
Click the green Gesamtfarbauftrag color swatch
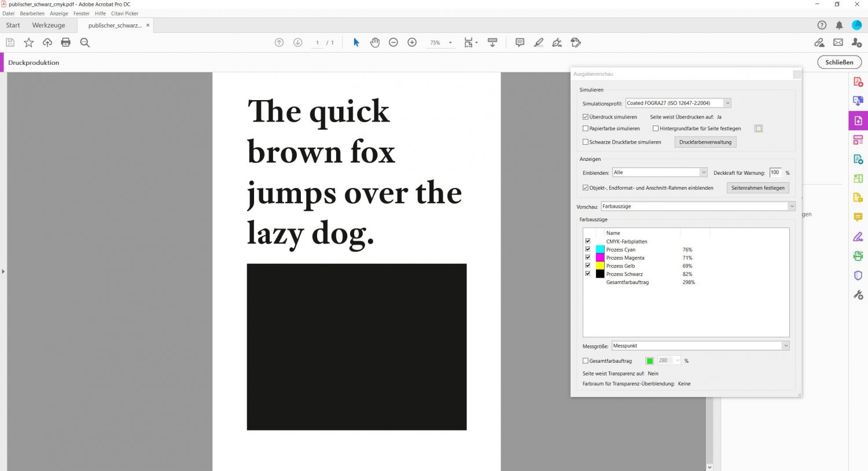click(x=650, y=361)
